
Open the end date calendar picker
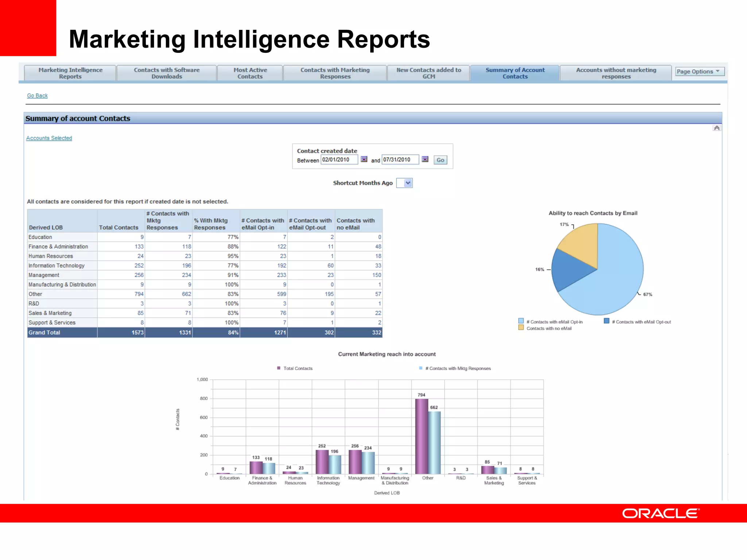point(425,159)
